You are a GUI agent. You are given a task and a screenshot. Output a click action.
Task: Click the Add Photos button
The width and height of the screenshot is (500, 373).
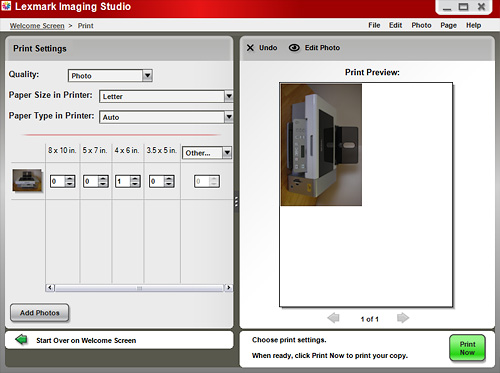pyautogui.click(x=40, y=313)
